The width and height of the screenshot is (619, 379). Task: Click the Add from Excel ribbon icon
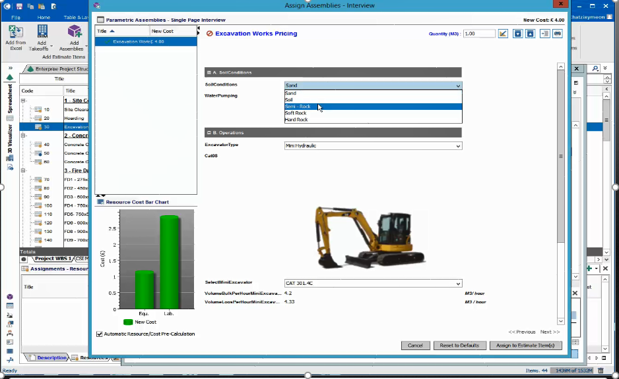[16, 32]
